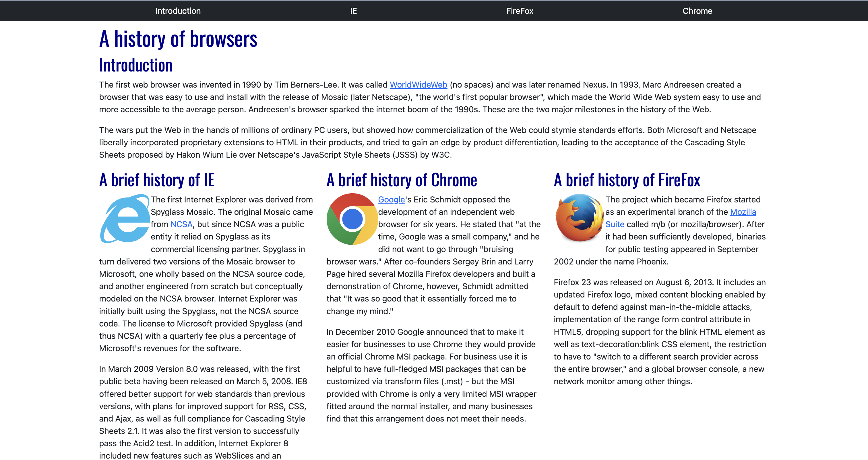Click the text 'network monitor among other things.'
This screenshot has height=460, width=868.
point(623,381)
